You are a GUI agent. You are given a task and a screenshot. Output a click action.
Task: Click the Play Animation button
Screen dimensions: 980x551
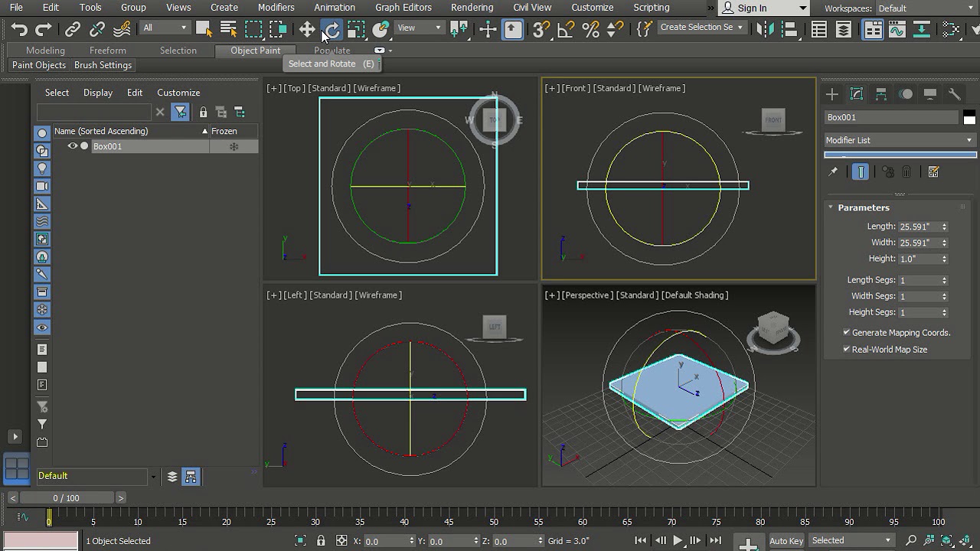click(x=678, y=541)
